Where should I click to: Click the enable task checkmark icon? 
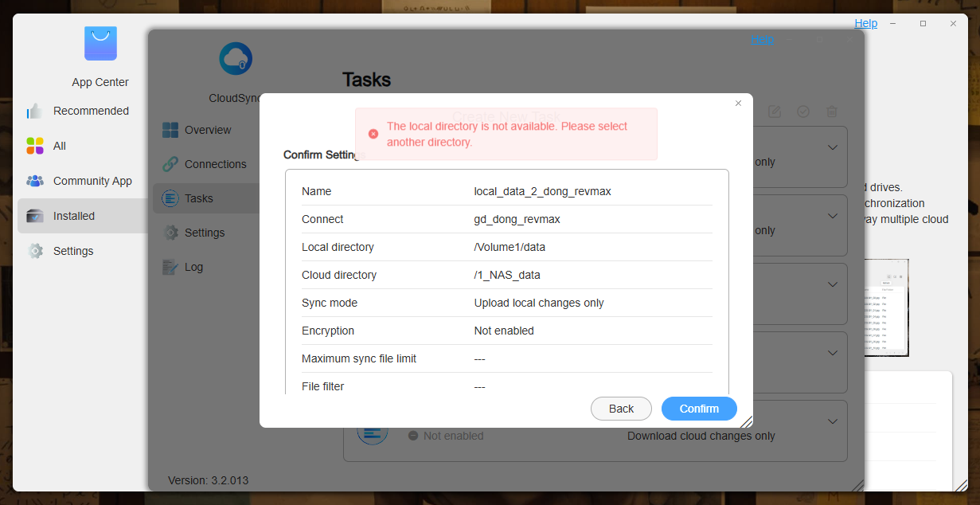pyautogui.click(x=803, y=112)
